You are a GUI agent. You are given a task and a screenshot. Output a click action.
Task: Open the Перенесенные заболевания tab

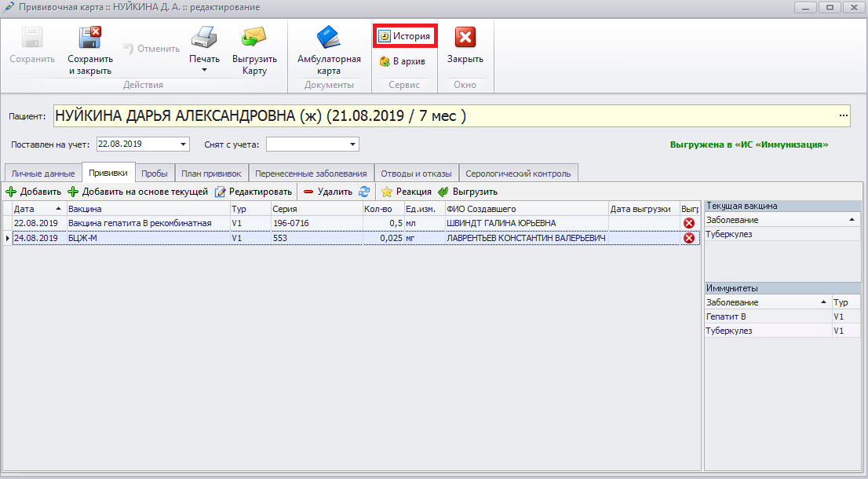pyautogui.click(x=311, y=174)
